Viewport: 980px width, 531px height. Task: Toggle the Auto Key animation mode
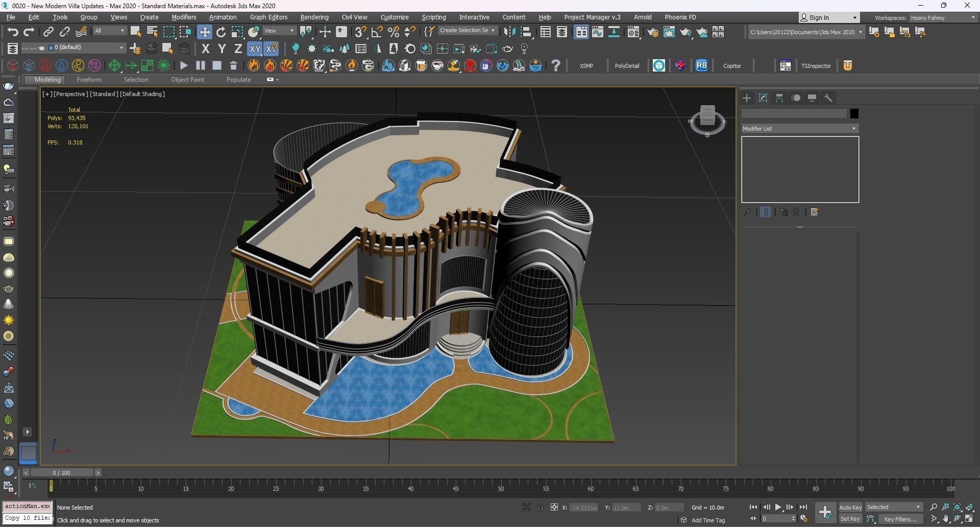tap(850, 507)
